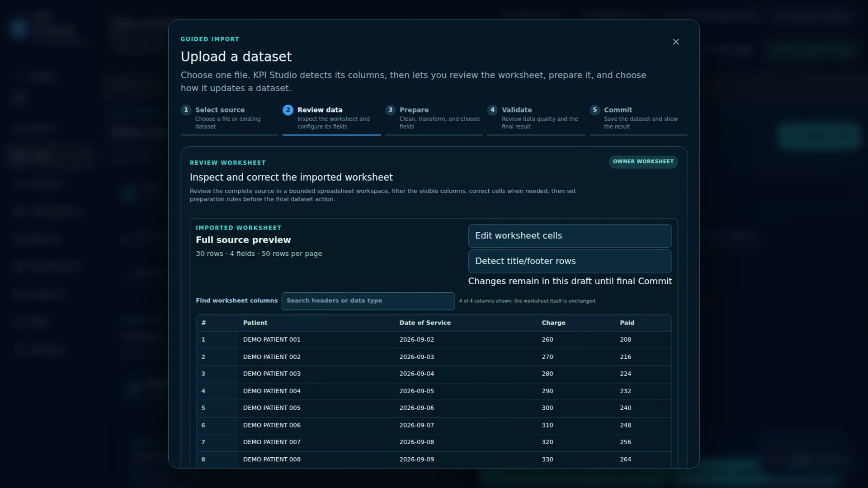Click cell DEMO PATIENT 001
Screen dimensions: 868x488
click(316, 340)
